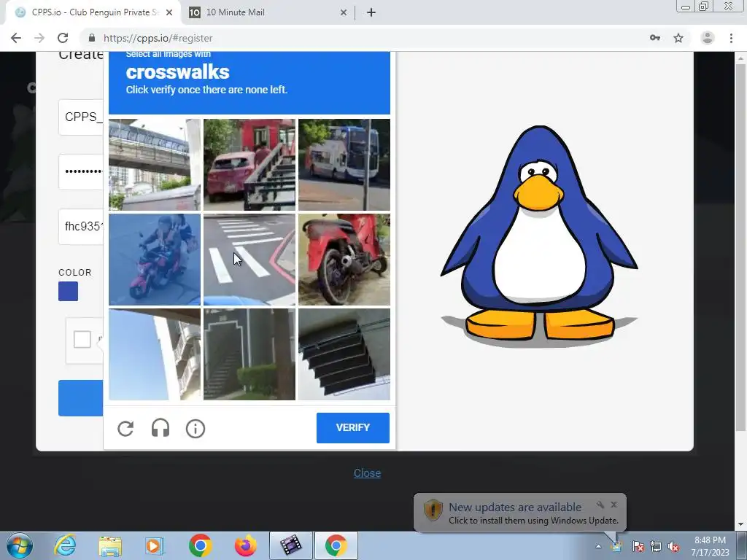Screen dimensions: 747x560
Task: Switch to active Chrome window in taskbar
Action: (336, 545)
